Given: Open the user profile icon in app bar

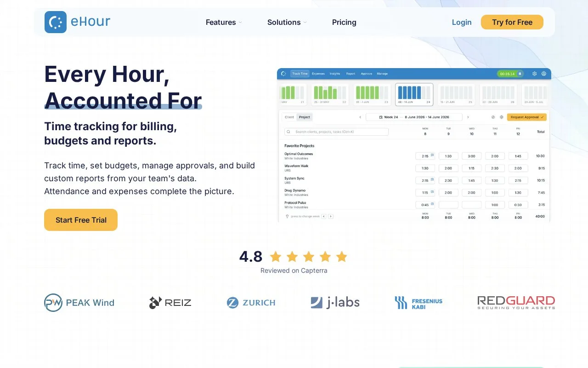Looking at the screenshot, I should click(x=544, y=74).
